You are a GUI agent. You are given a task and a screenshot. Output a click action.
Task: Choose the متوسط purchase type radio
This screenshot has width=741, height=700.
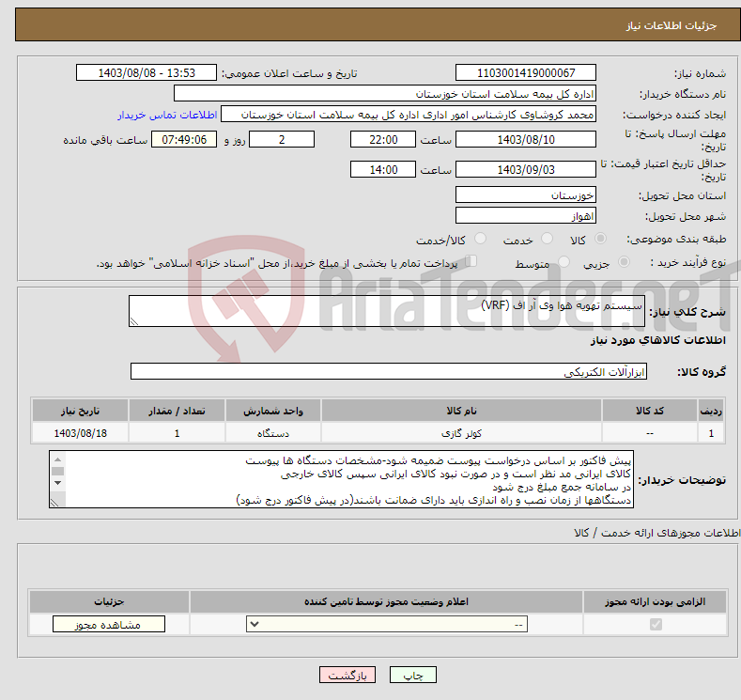coord(563,262)
